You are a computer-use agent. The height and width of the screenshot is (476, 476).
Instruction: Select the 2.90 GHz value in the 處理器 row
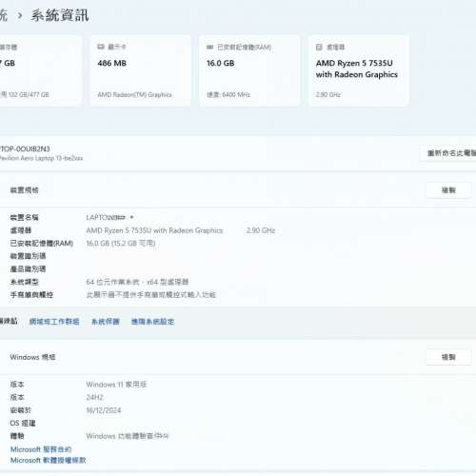[x=261, y=230]
